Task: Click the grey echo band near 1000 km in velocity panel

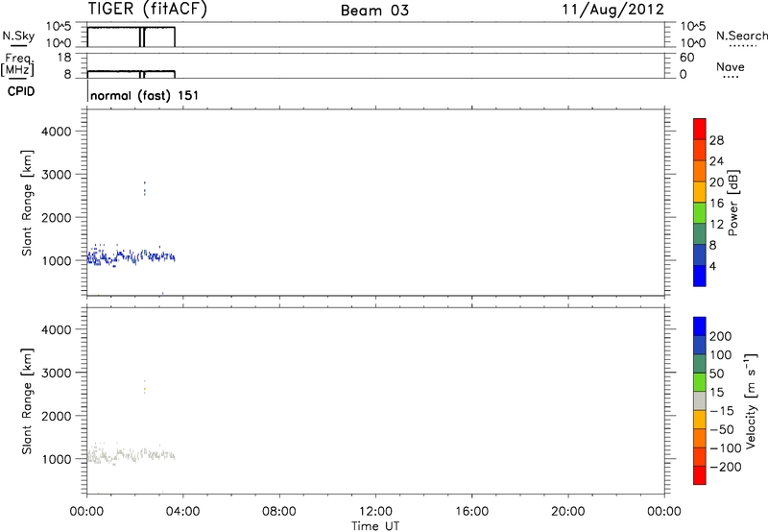Action: tap(131, 454)
